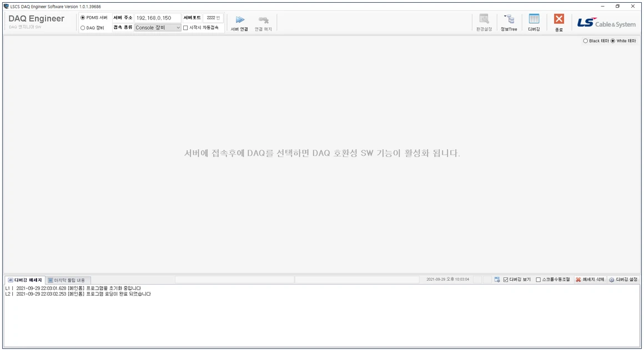Click the LS Cable & System logo

click(x=606, y=23)
